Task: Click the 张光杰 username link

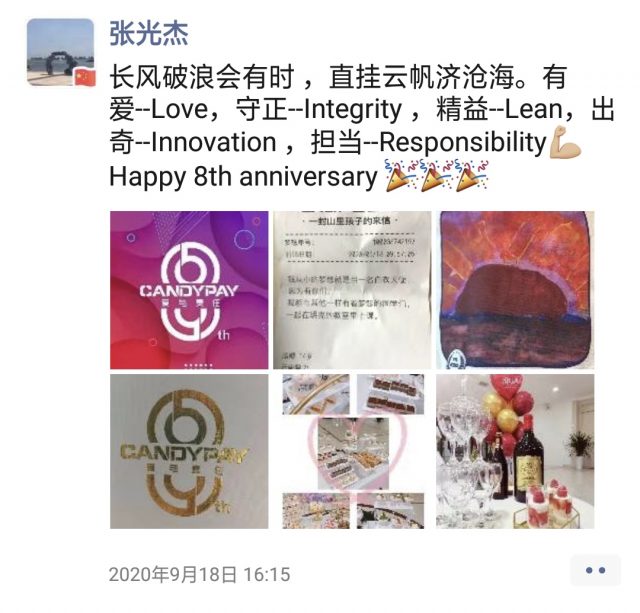Action: (149, 33)
